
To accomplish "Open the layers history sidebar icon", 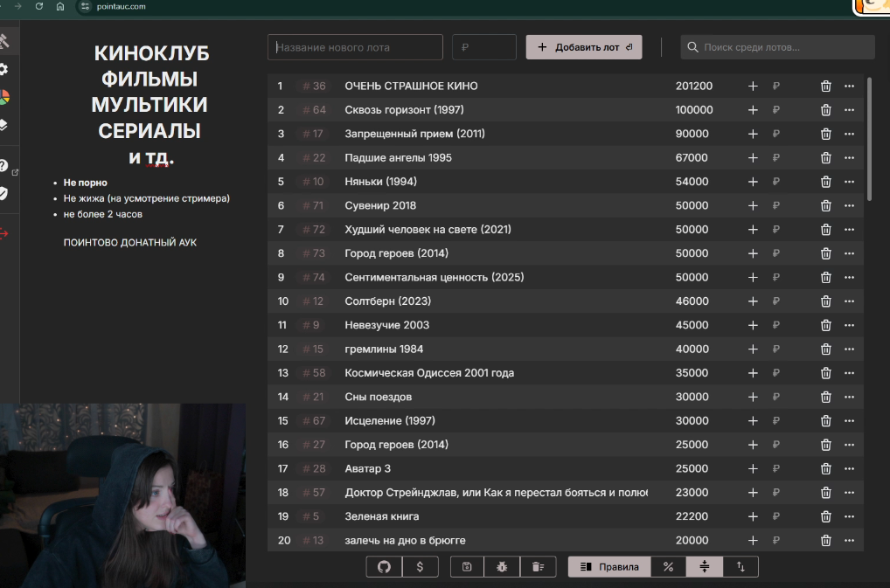I will (3, 125).
